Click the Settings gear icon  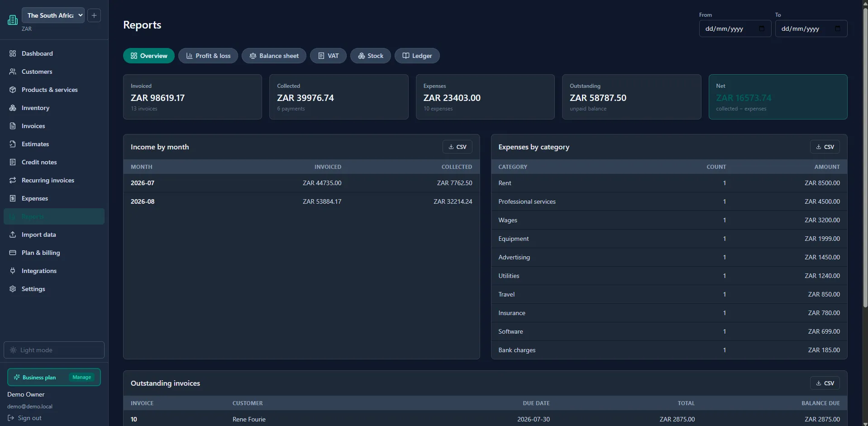coord(13,289)
